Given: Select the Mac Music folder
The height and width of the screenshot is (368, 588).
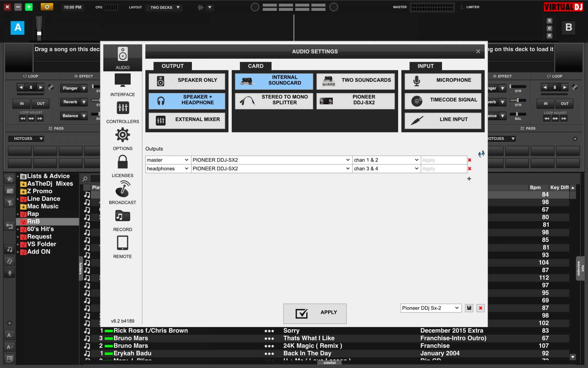Looking at the screenshot, I should click(43, 206).
